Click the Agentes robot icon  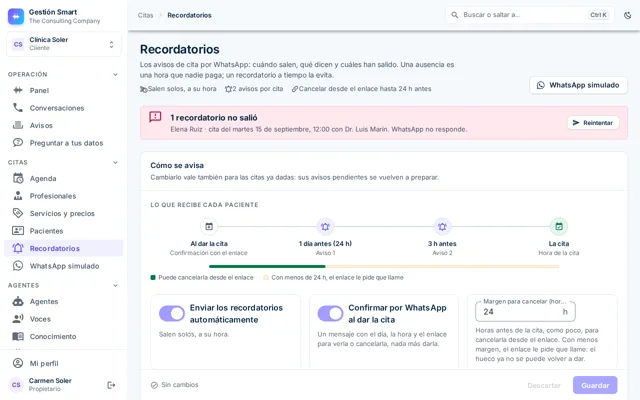point(18,301)
